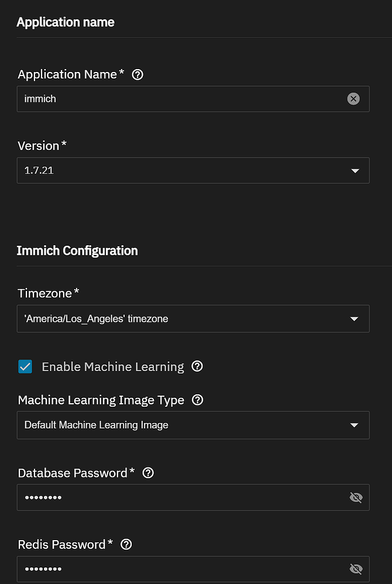This screenshot has height=584, width=392.
Task: Click the Machine Learning Image Type help icon
Action: coord(197,400)
